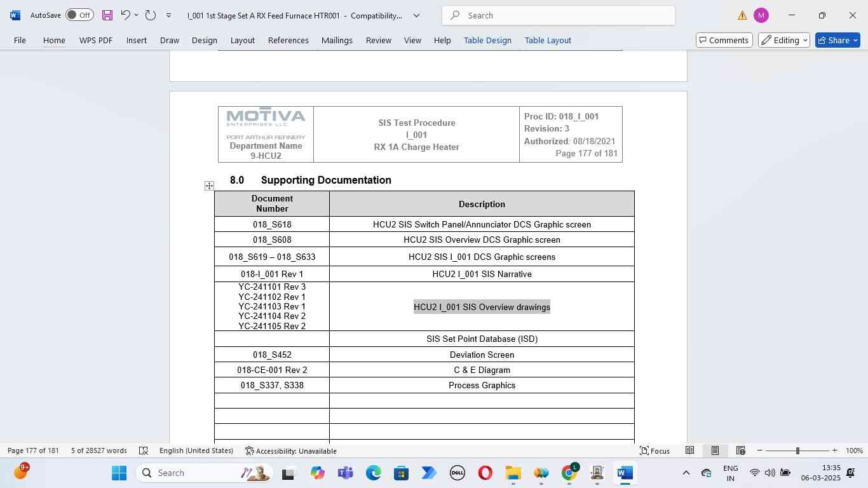Open the account profile avatar M
Screen dimensions: 868x488
point(761,15)
